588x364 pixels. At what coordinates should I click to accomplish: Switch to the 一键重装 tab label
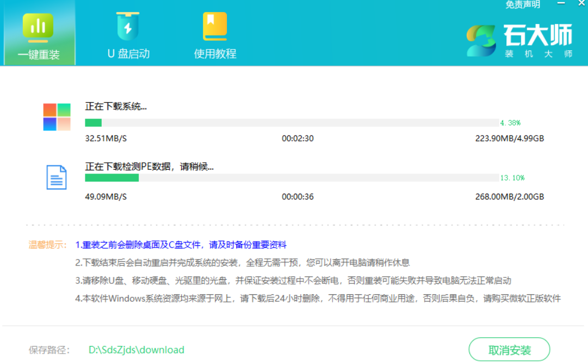click(39, 54)
